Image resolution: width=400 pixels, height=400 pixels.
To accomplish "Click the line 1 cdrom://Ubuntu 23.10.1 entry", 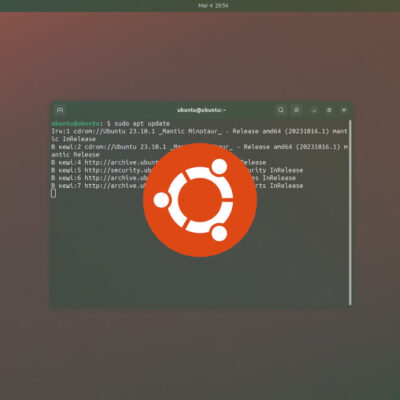I will 199,131.
